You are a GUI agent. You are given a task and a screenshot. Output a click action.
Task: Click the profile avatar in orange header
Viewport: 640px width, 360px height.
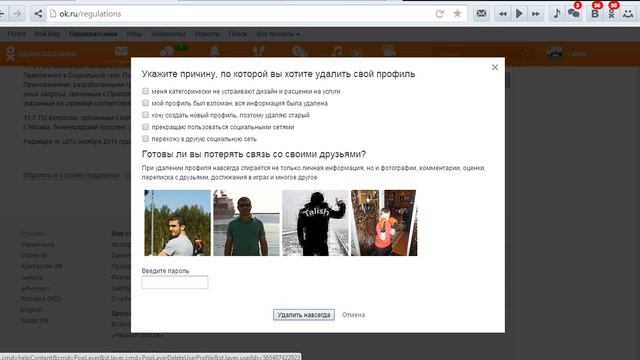tap(554, 53)
